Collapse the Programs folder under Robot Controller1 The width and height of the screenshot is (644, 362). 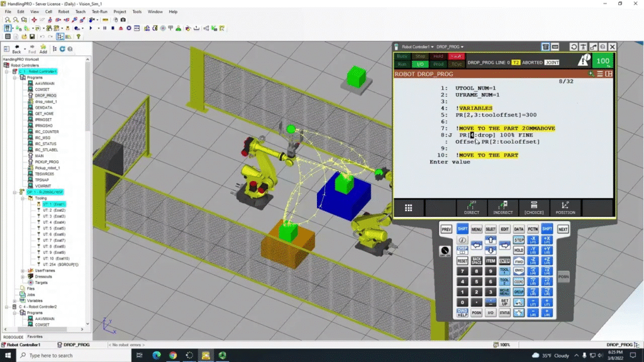(x=14, y=77)
